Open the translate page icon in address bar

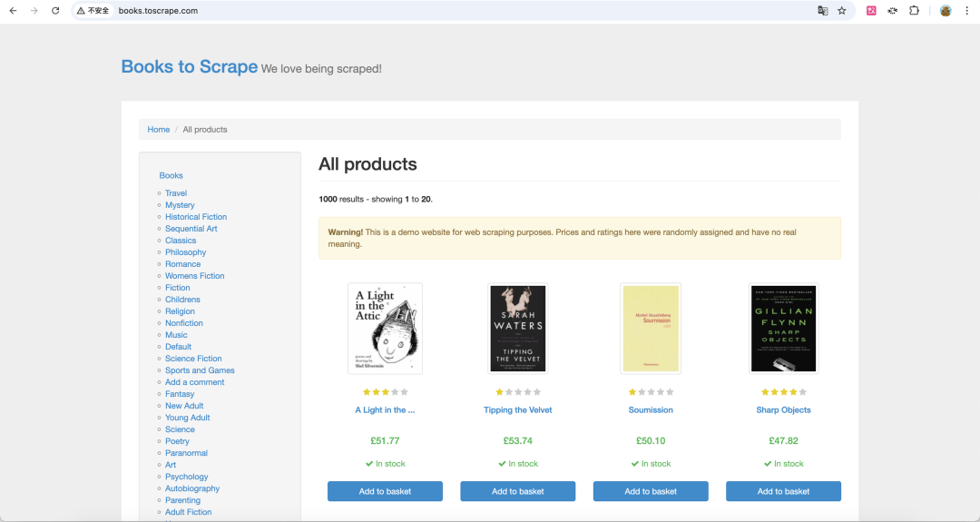(822, 11)
